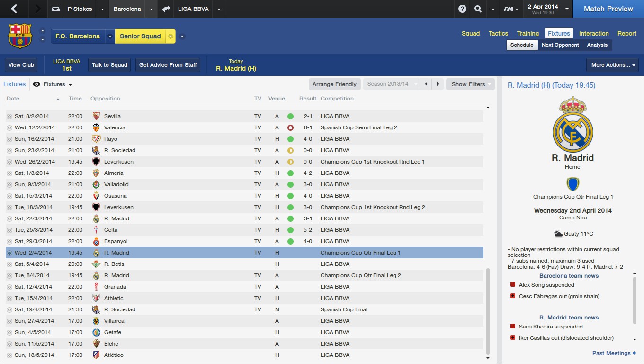Screen dimensions: 644x364
Task: Go forward with the right arrow
Action: pyautogui.click(x=38, y=9)
